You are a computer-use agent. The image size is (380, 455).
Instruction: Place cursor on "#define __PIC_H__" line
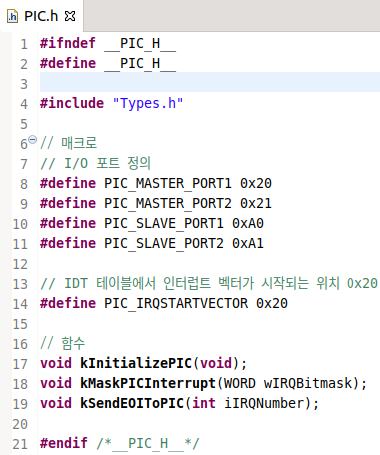point(108,64)
